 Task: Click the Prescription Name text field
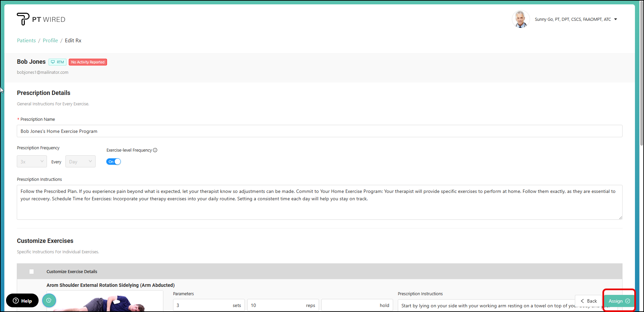click(319, 131)
